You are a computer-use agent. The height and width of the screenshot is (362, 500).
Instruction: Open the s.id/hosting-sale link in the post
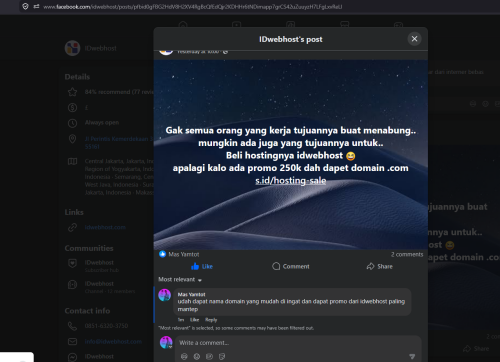[291, 181]
